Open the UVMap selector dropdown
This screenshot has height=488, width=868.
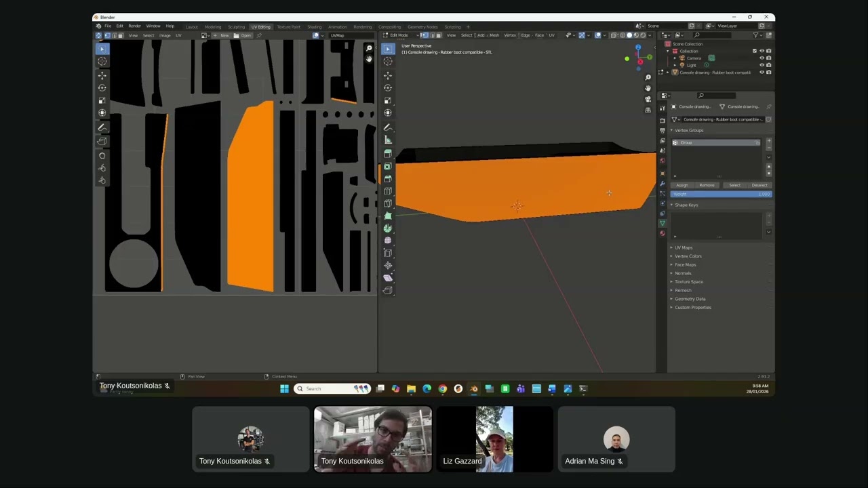click(352, 35)
